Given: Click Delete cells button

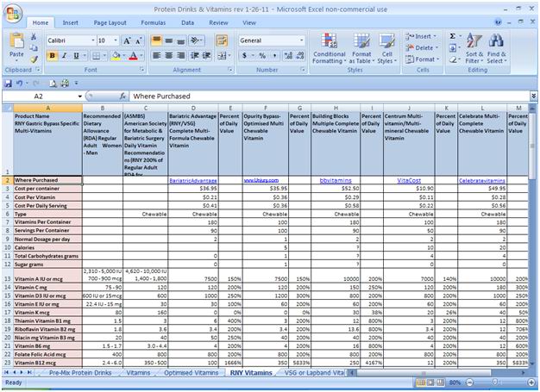Looking at the screenshot, I should (x=422, y=47).
